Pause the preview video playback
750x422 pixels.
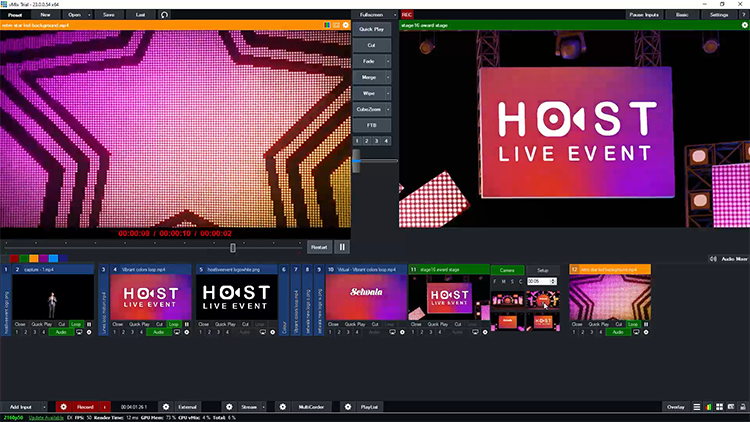(342, 247)
